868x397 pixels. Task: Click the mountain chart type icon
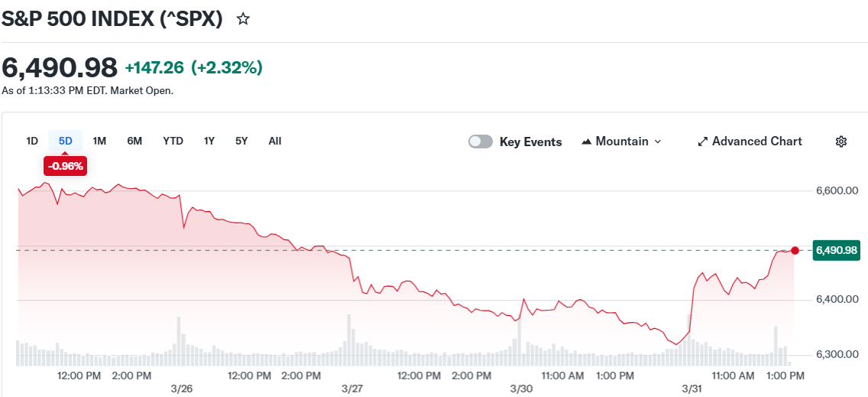tap(587, 142)
